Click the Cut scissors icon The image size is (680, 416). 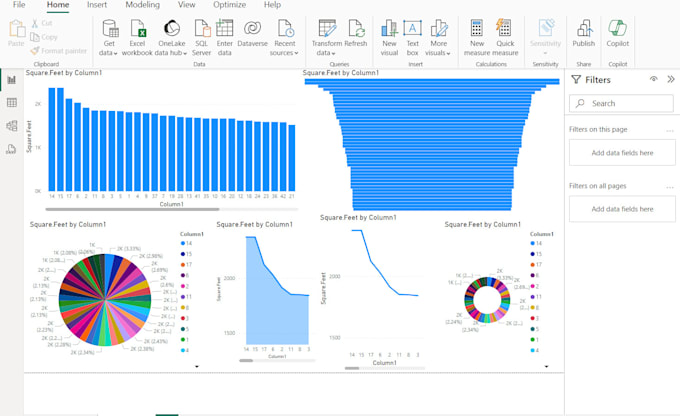coord(35,23)
